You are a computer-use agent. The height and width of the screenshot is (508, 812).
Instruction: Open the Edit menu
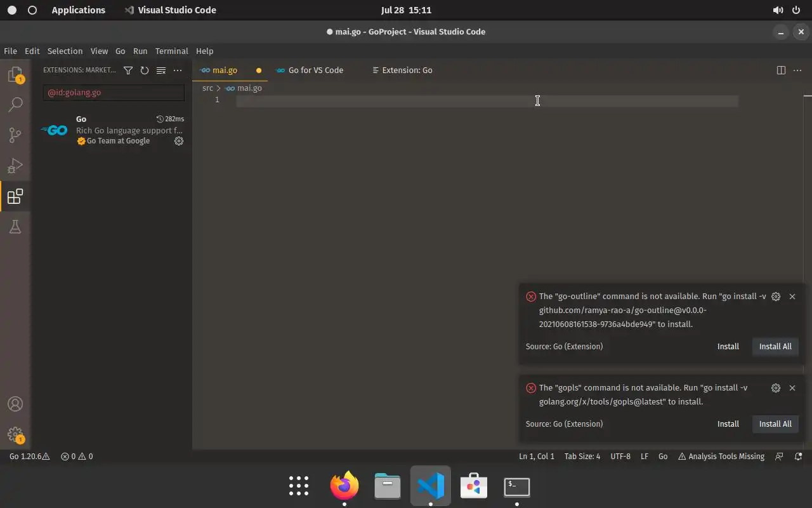click(x=32, y=51)
